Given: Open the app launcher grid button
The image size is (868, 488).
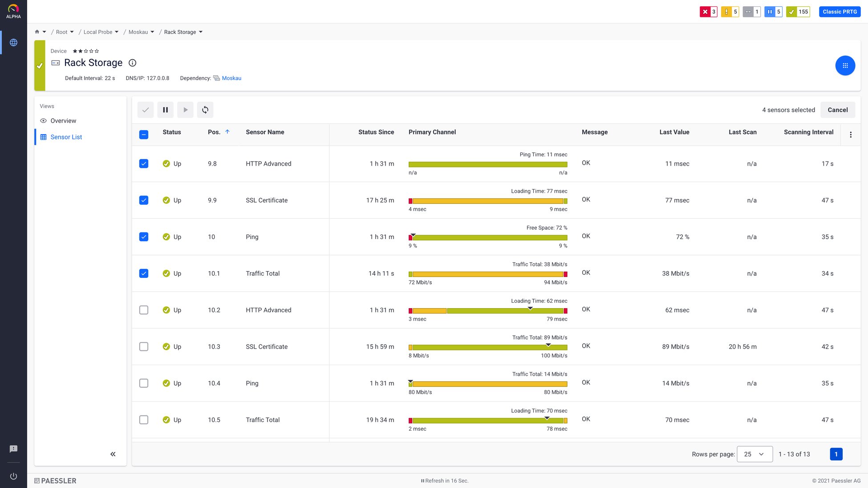Looking at the screenshot, I should point(845,65).
